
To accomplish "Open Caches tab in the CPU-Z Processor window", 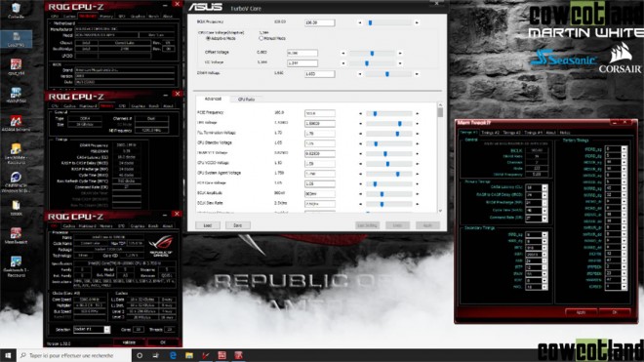I will click(x=69, y=226).
